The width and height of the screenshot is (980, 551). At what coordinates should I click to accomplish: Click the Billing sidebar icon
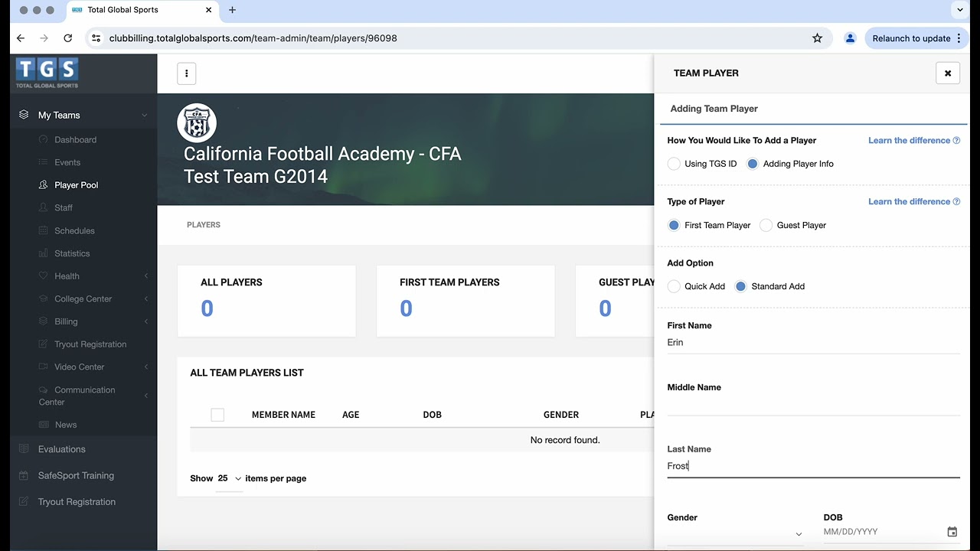click(x=43, y=321)
